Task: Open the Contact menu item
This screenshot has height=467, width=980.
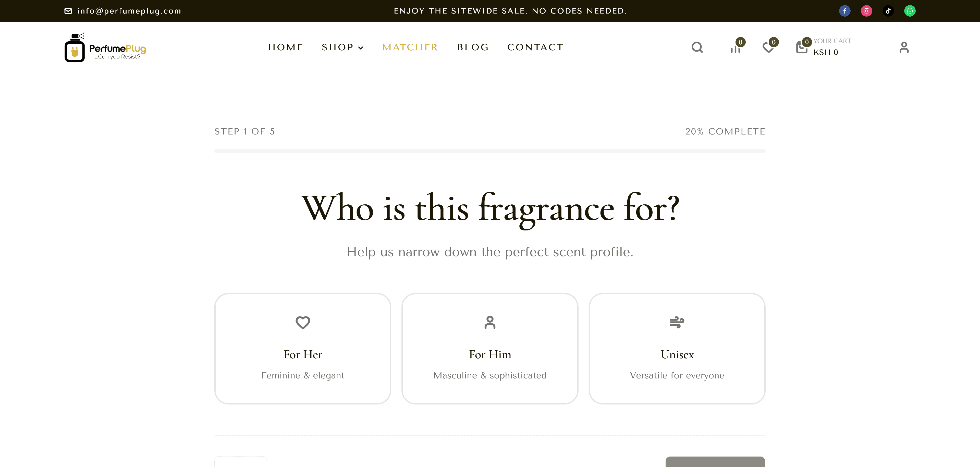Action: click(x=535, y=47)
